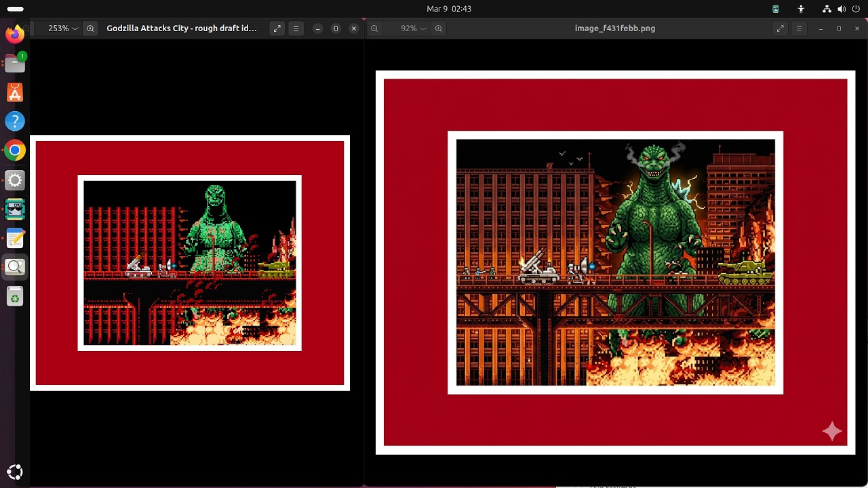This screenshot has width=868, height=488.
Task: Click the image_f431febb.png title text
Action: coord(615,28)
